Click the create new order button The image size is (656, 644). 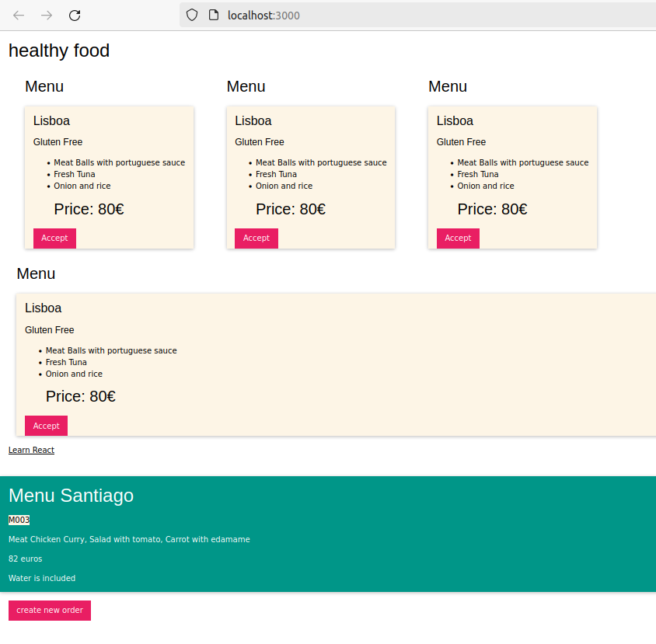point(50,611)
